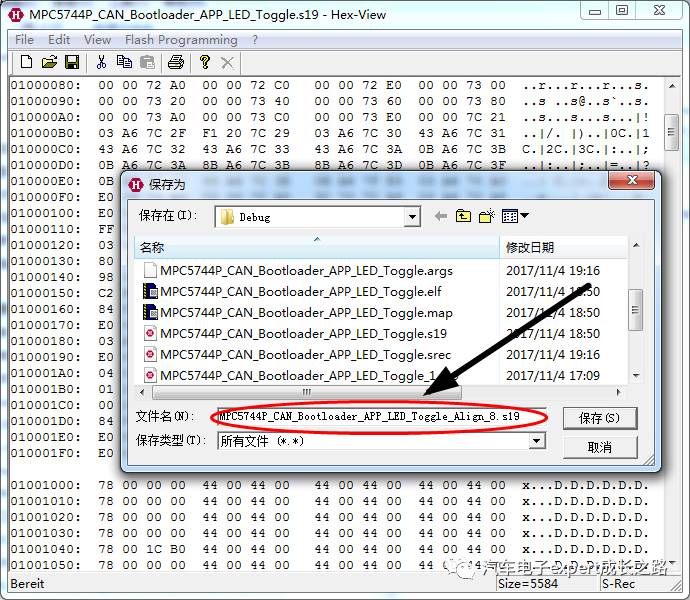
Task: Click the 保存(S) save button
Action: tap(599, 418)
